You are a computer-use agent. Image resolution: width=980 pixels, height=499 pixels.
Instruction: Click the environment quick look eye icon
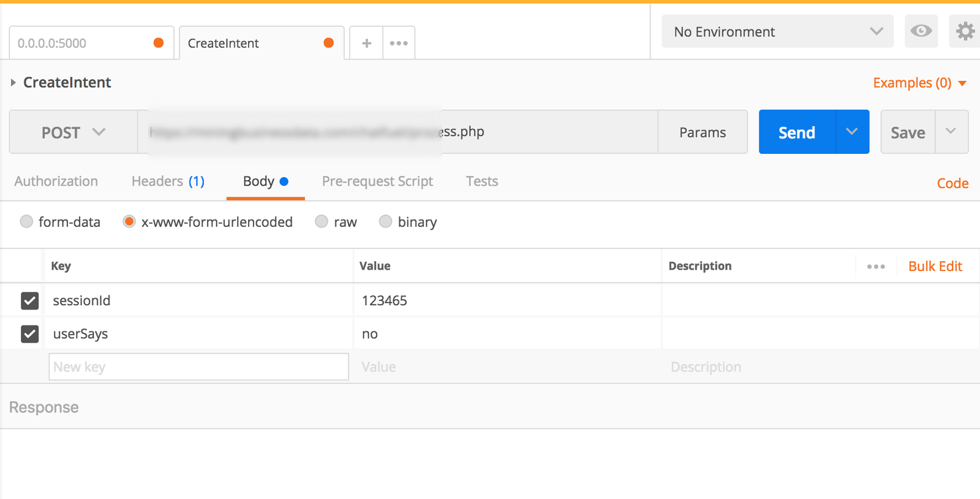921,31
